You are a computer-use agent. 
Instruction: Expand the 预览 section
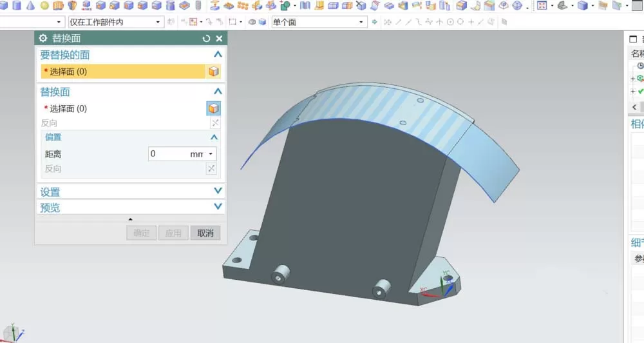pyautogui.click(x=131, y=207)
